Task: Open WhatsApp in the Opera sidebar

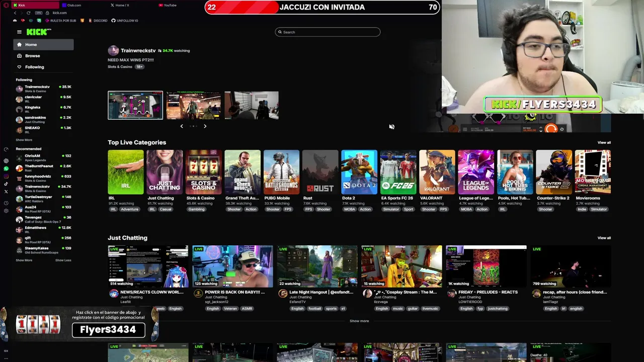Action: (6, 168)
